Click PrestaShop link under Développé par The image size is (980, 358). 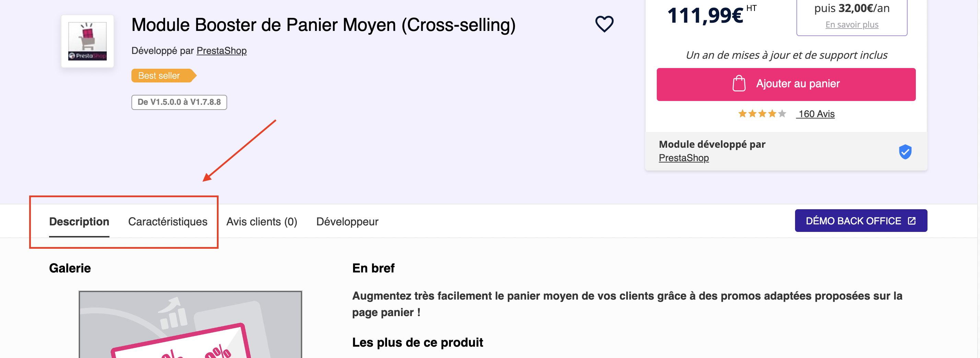point(221,51)
